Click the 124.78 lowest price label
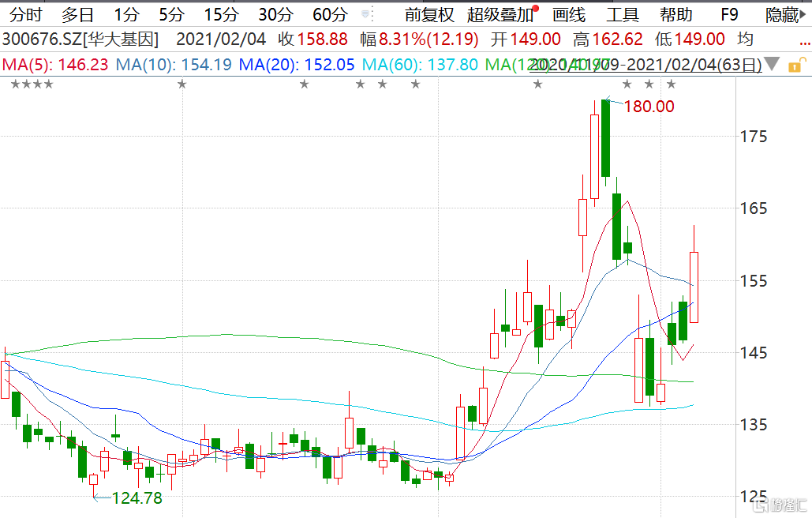 click(x=137, y=498)
